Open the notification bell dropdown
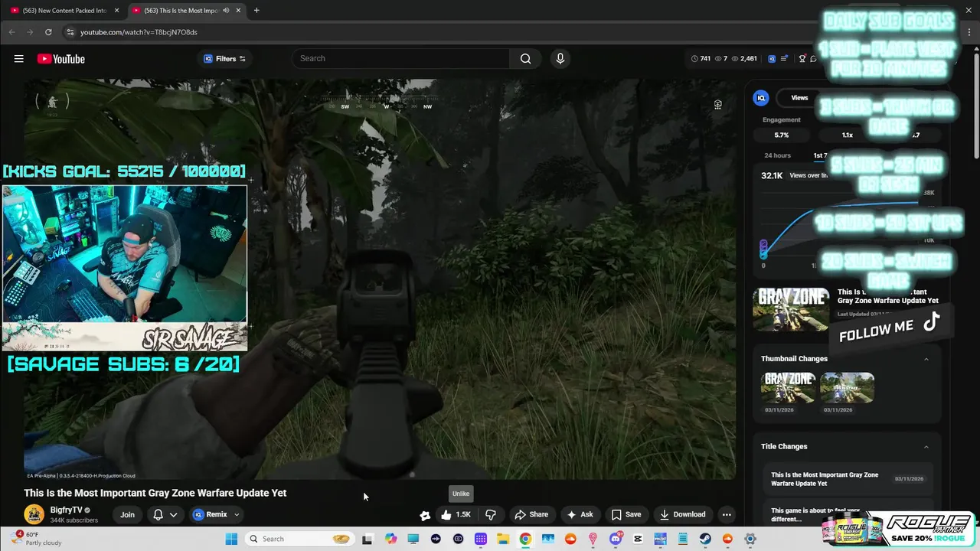 point(165,514)
